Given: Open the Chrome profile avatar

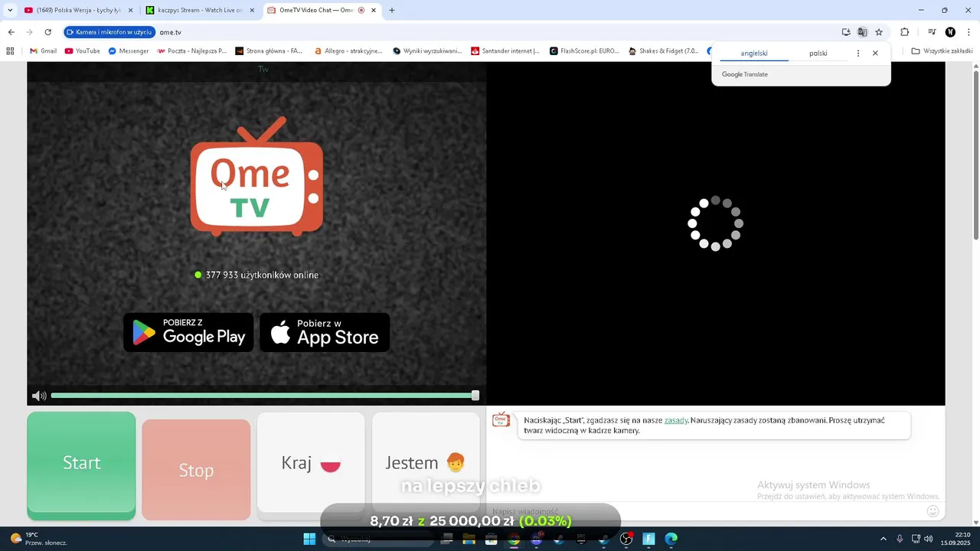Looking at the screenshot, I should tap(950, 32).
